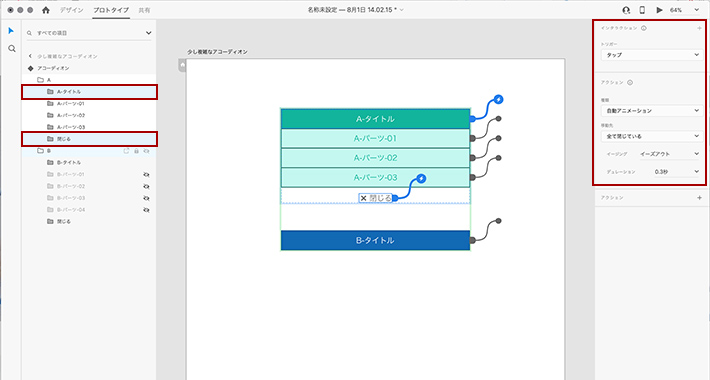Open the 種類 dropdown showing 自動アニメーション
710x380 pixels.
tap(652, 111)
